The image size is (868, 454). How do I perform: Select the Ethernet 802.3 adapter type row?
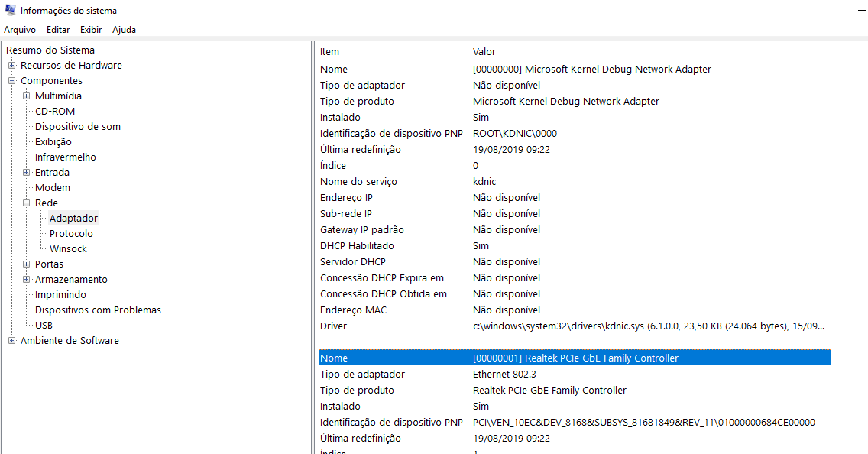[575, 375]
